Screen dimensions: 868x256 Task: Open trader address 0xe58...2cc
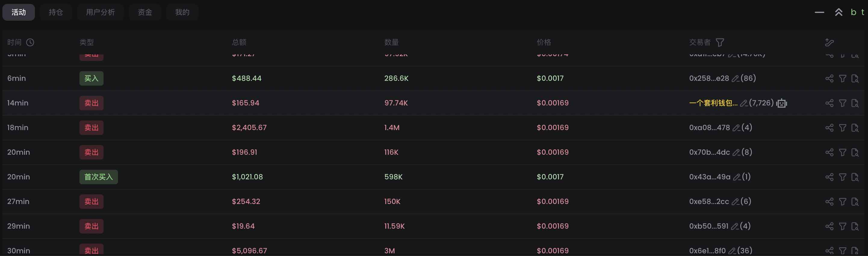[x=708, y=202]
